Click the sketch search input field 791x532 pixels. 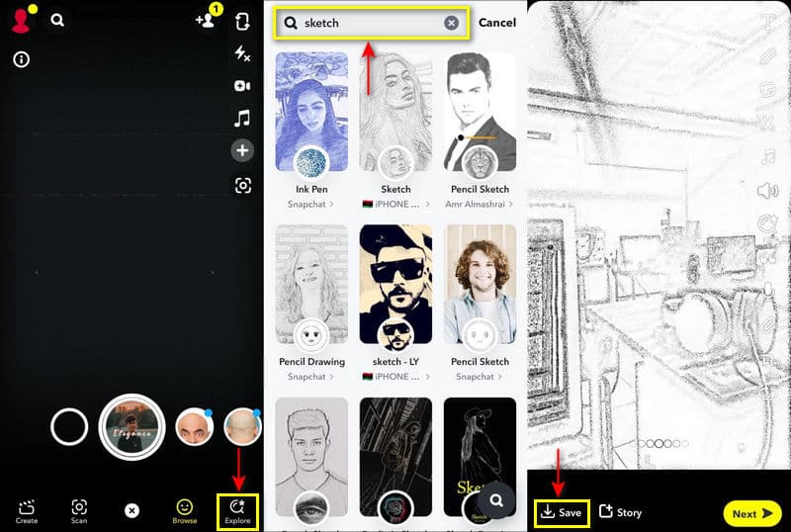click(372, 23)
